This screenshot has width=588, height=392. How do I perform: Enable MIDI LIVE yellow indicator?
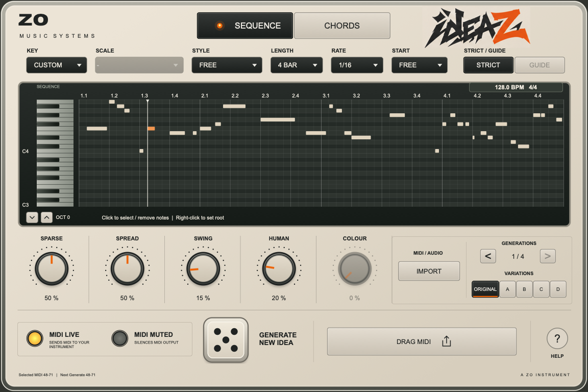tap(35, 338)
